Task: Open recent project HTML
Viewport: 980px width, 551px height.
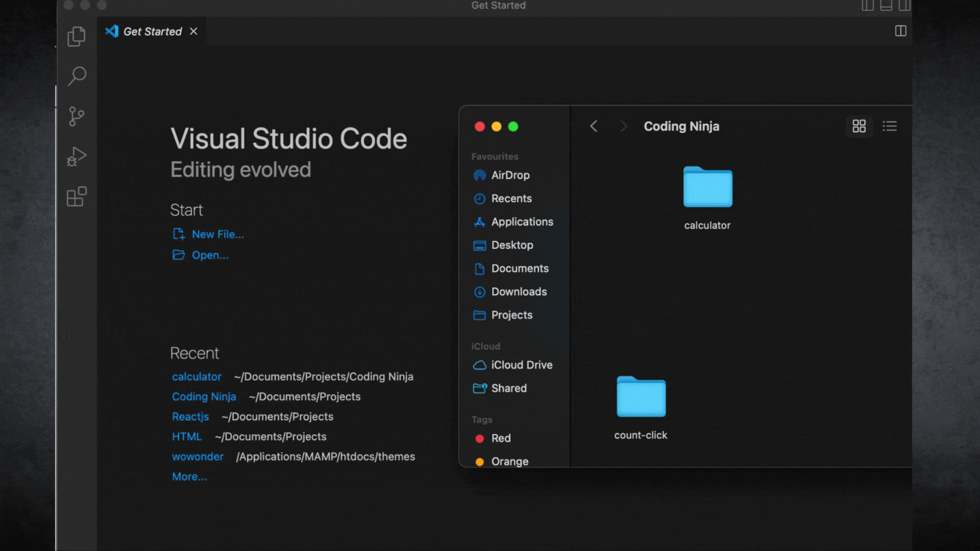Action: [x=187, y=437]
